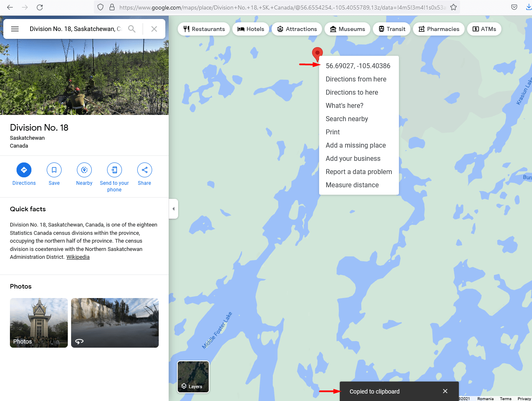The width and height of the screenshot is (532, 401).
Task: Select Add a missing place
Action: pos(359,145)
